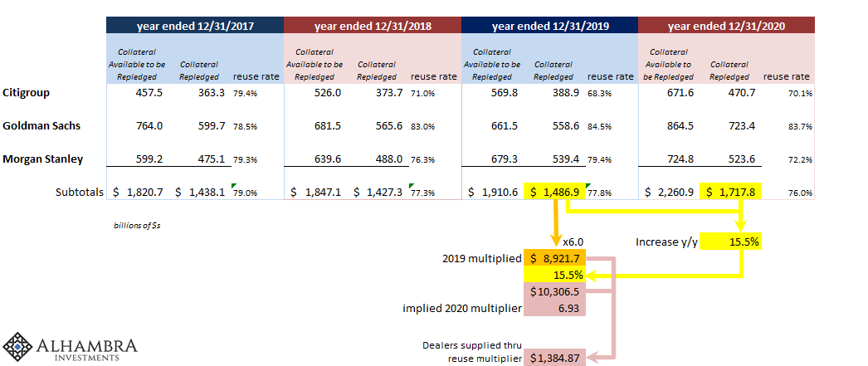Select the cell showing 565.6
This screenshot has height=366, width=868.
388,126
